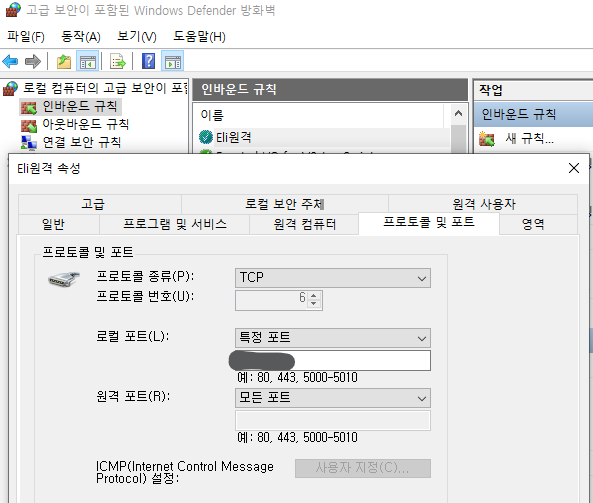Open the remote port 모든 포트 dropdown
The width and height of the screenshot is (593, 503).
[333, 398]
